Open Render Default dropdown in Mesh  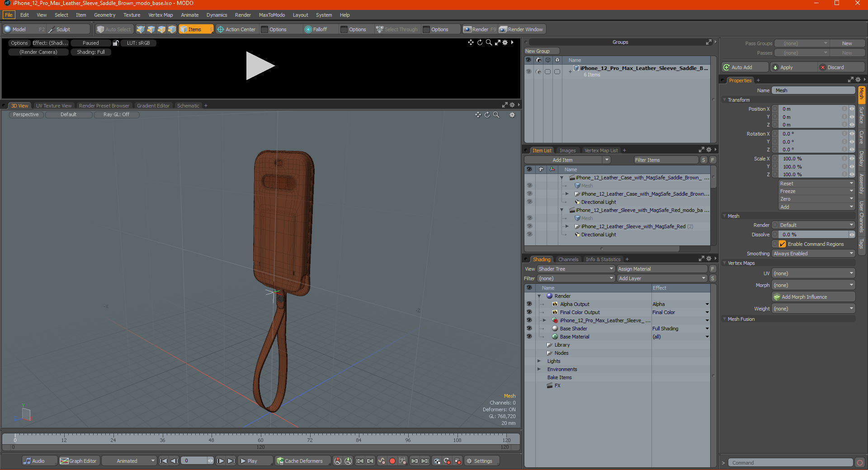tap(816, 225)
